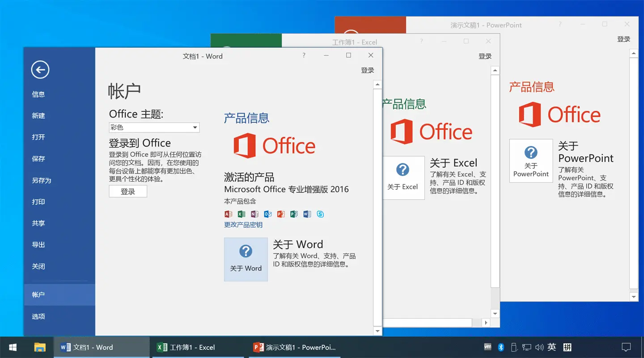
Task: Open 选项 in the Word sidebar
Action: tap(38, 316)
